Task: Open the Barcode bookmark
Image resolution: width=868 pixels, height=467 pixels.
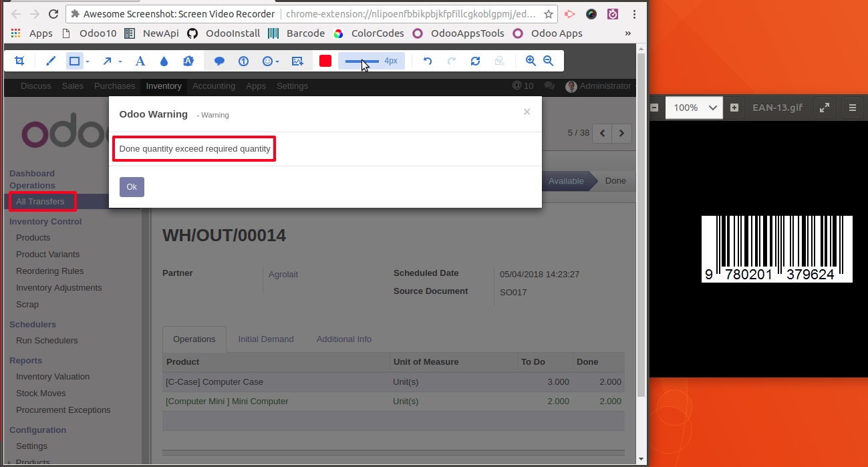Action: click(297, 33)
